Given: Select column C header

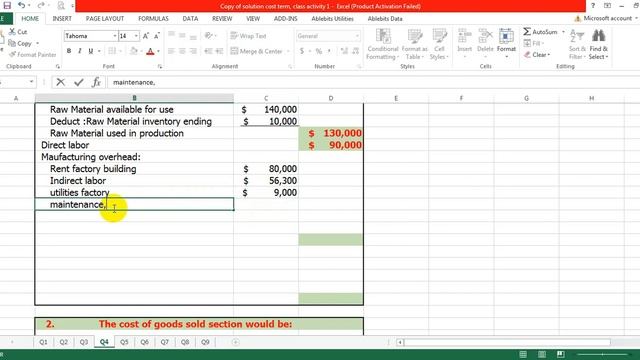Looking at the screenshot, I should [x=266, y=98].
